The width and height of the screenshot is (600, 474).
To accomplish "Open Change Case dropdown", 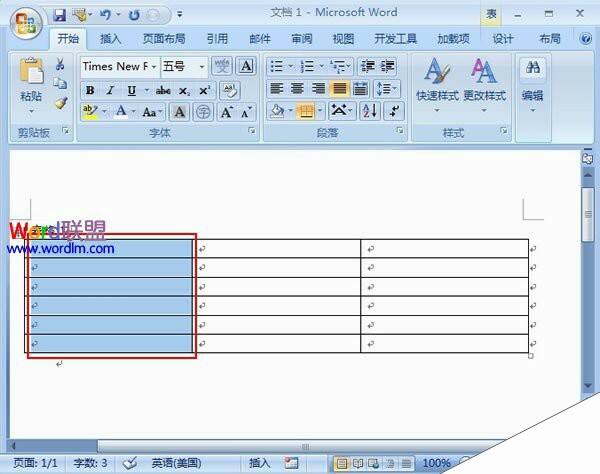I will (x=152, y=112).
